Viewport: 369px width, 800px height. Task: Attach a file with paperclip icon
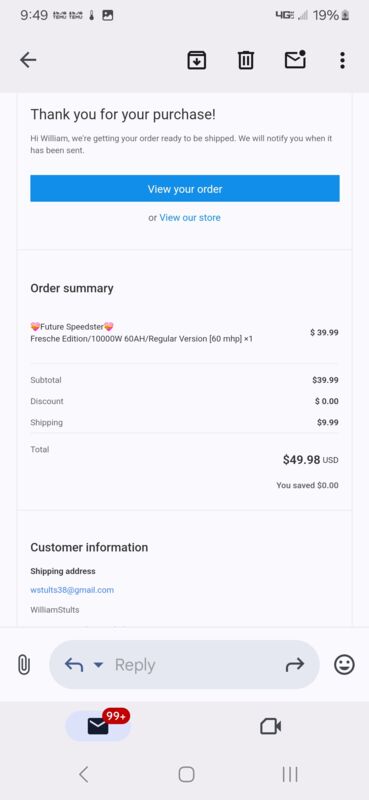24,665
